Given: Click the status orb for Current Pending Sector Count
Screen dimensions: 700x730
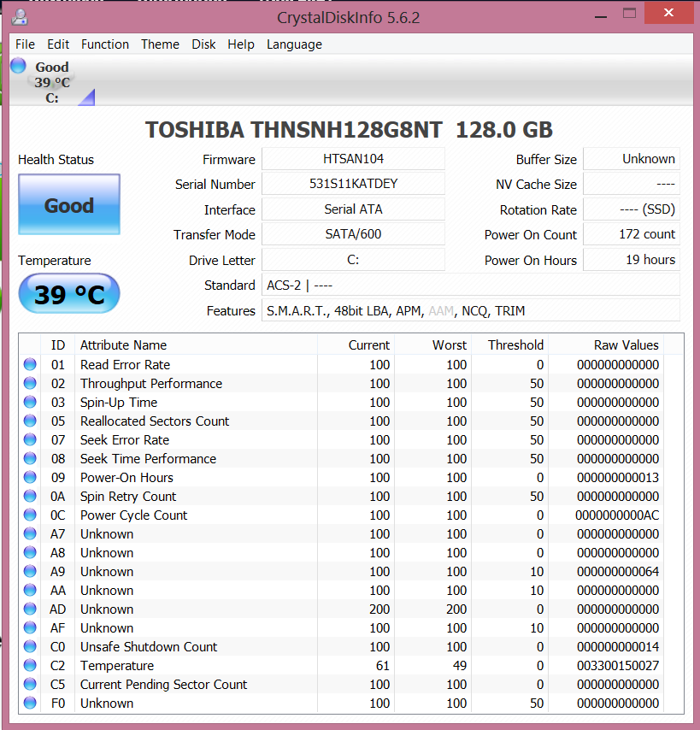Looking at the screenshot, I should point(30,685).
